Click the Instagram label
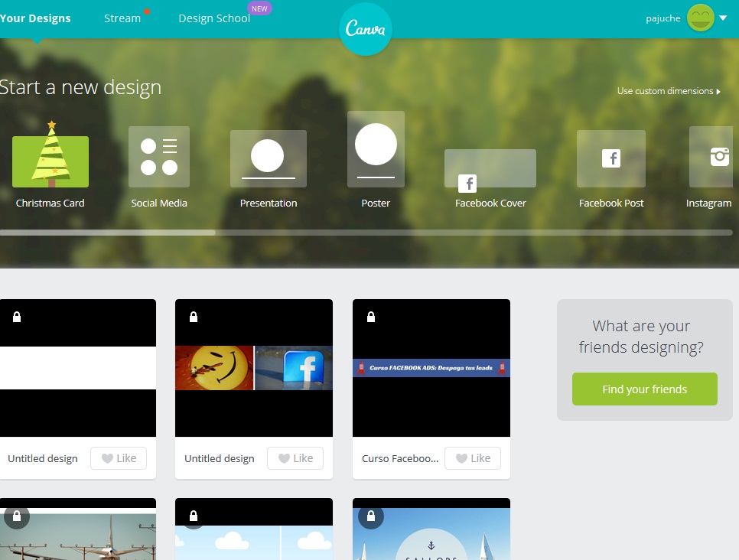The width and height of the screenshot is (739, 560). click(x=709, y=203)
